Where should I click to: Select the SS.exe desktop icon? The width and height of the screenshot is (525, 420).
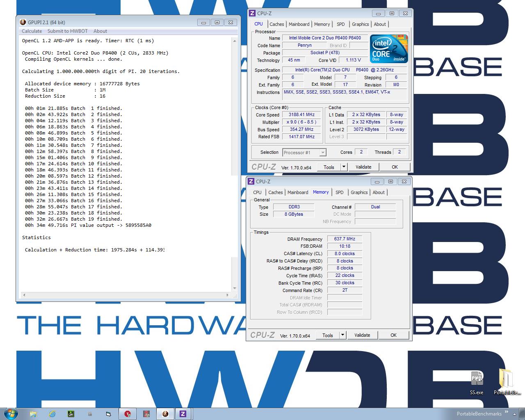(x=477, y=382)
